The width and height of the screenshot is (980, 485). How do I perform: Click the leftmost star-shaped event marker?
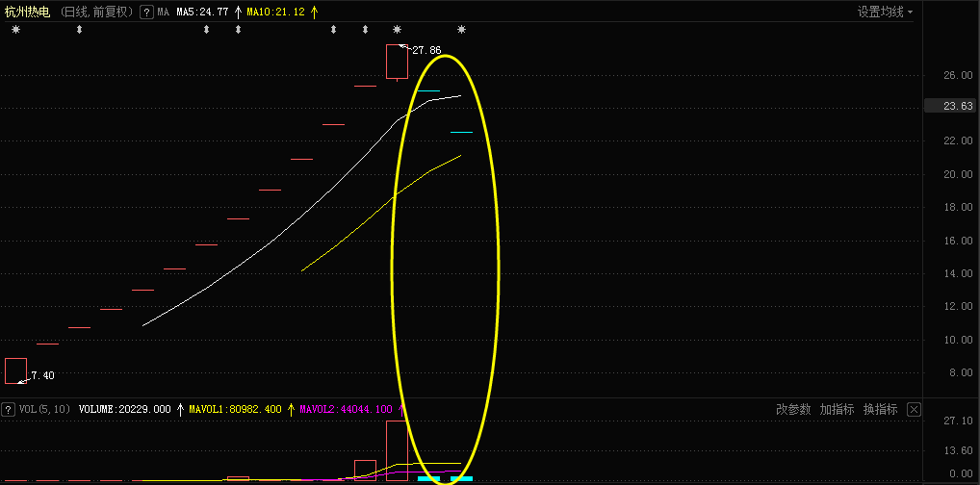pyautogui.click(x=15, y=30)
